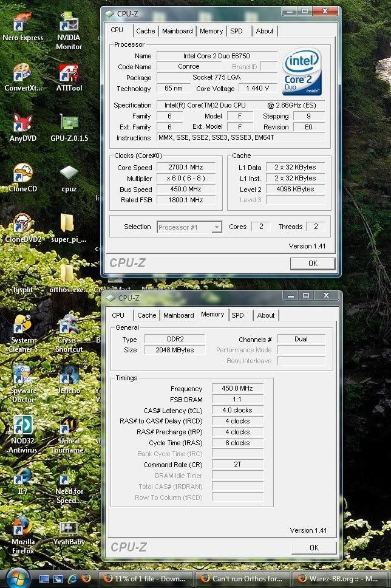391x588 pixels.
Task: Click the Cycle Time 8 clocks value
Action: [237, 443]
